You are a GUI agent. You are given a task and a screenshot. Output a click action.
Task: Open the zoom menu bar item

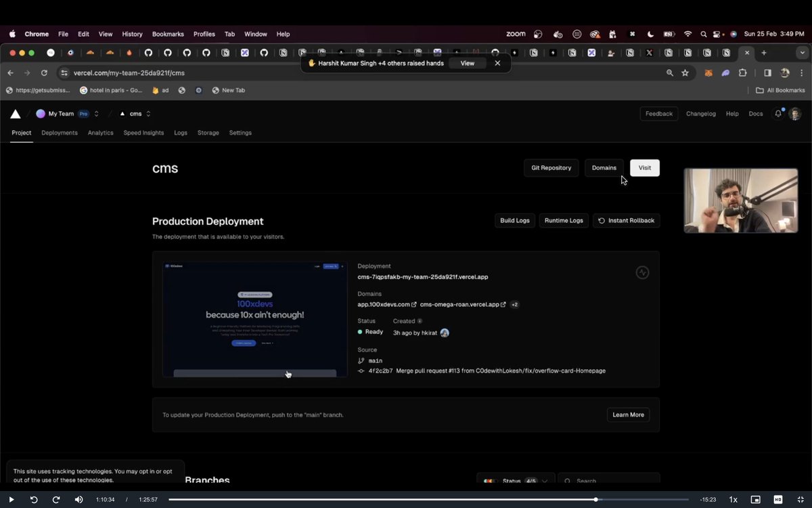point(516,34)
